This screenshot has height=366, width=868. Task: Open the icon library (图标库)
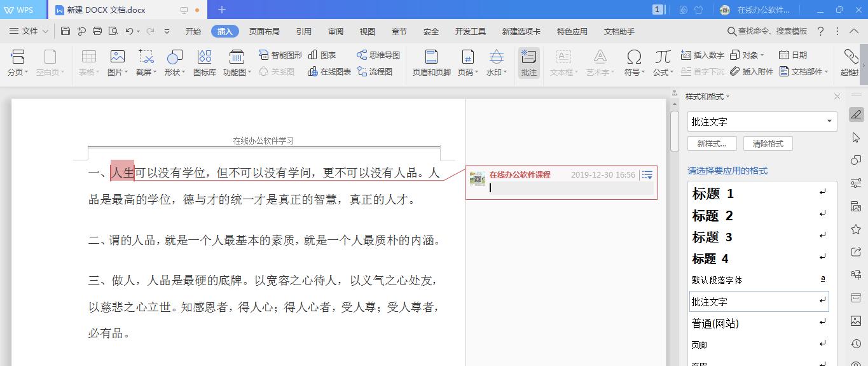(x=205, y=63)
